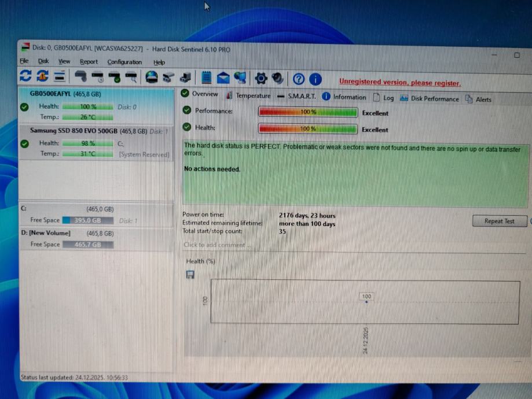532x399 pixels.
Task: Click the green check beside Samsung SSD health
Action: (24, 144)
